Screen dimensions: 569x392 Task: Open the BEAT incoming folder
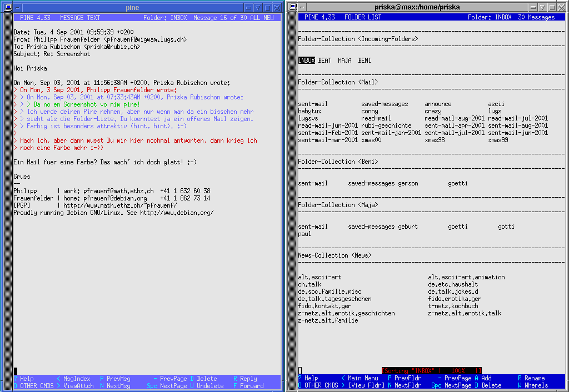point(325,61)
